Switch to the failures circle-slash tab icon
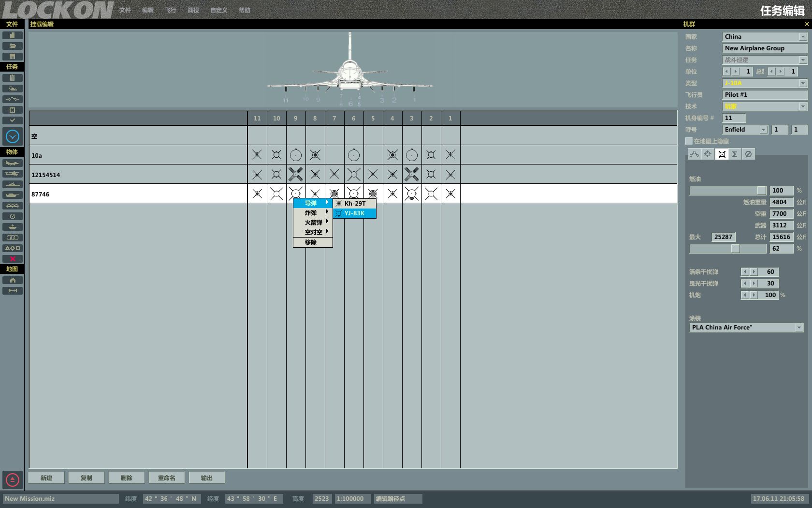Image resolution: width=812 pixels, height=508 pixels. 748,154
